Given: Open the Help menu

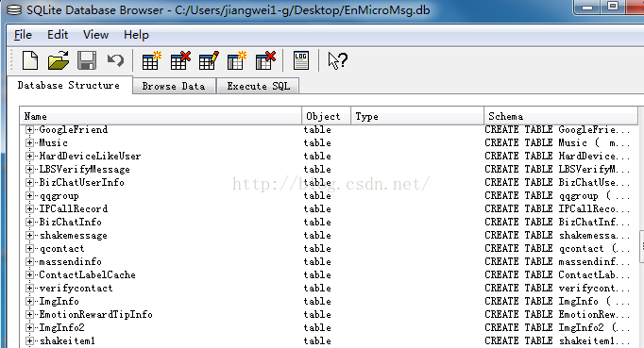Looking at the screenshot, I should pos(136,35).
